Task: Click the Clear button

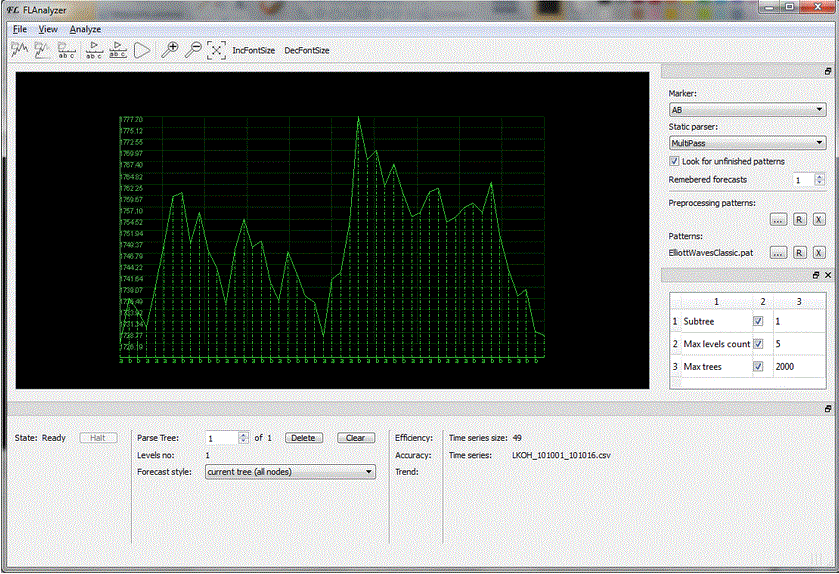Action: [355, 438]
